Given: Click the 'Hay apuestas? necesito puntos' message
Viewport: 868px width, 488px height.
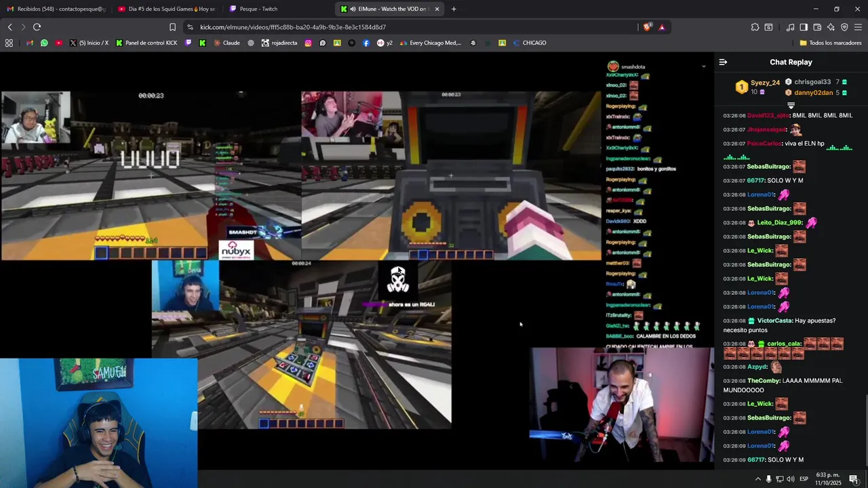Looking at the screenshot, I should tap(779, 325).
